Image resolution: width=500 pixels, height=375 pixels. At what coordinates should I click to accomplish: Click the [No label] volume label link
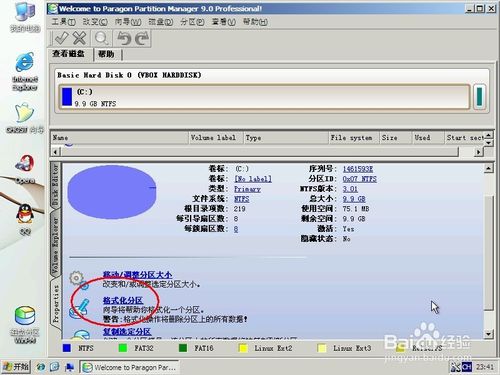(x=253, y=179)
